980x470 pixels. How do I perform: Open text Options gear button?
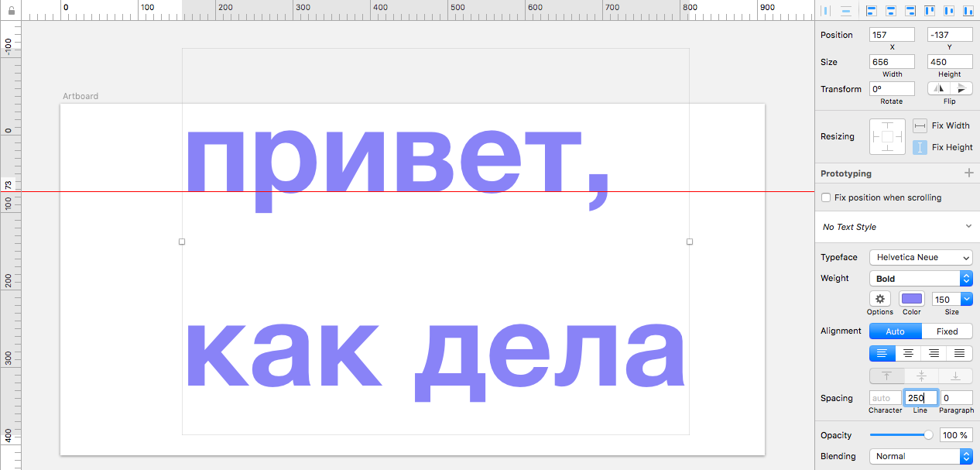[879, 299]
